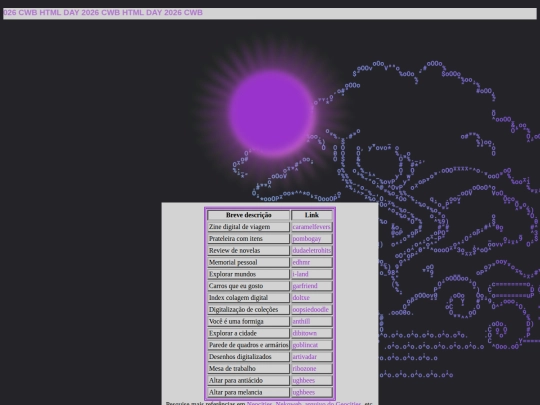
Task: Open the doltxe link
Action: 301,298
